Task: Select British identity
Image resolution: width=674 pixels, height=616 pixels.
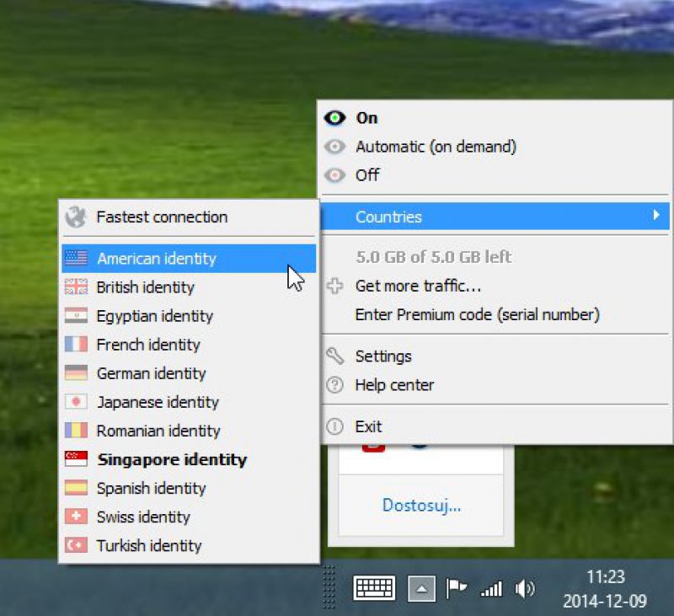Action: point(189,287)
